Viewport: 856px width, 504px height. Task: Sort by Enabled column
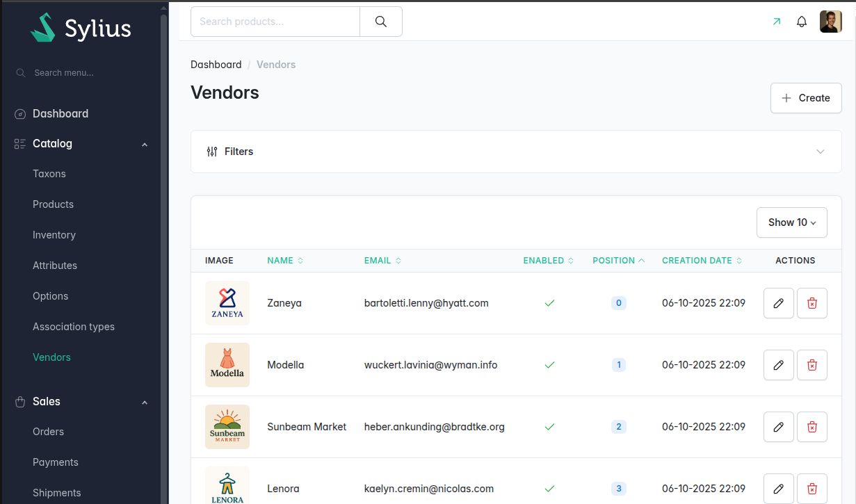[549, 261]
